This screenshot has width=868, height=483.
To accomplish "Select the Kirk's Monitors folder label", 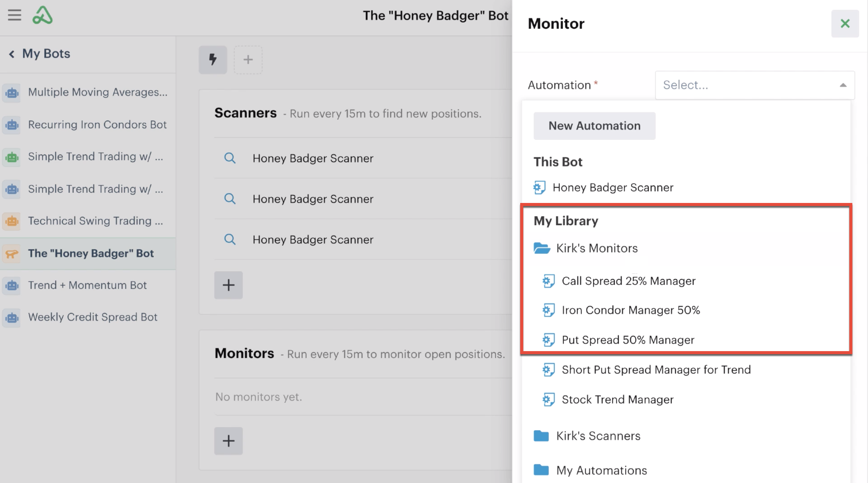I will pyautogui.click(x=597, y=248).
